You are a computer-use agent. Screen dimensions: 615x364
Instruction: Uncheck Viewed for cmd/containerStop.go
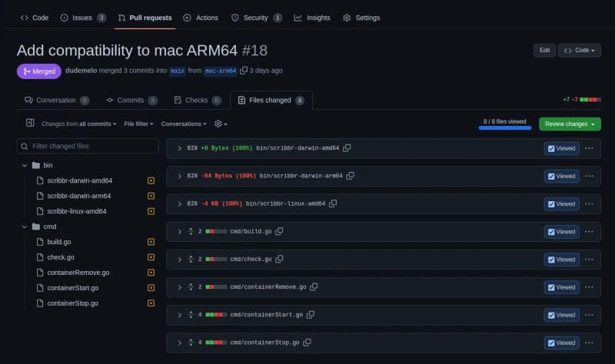click(561, 343)
